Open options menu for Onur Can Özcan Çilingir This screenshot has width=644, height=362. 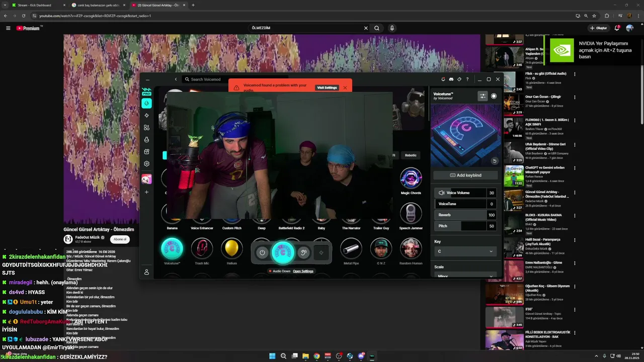pyautogui.click(x=575, y=97)
